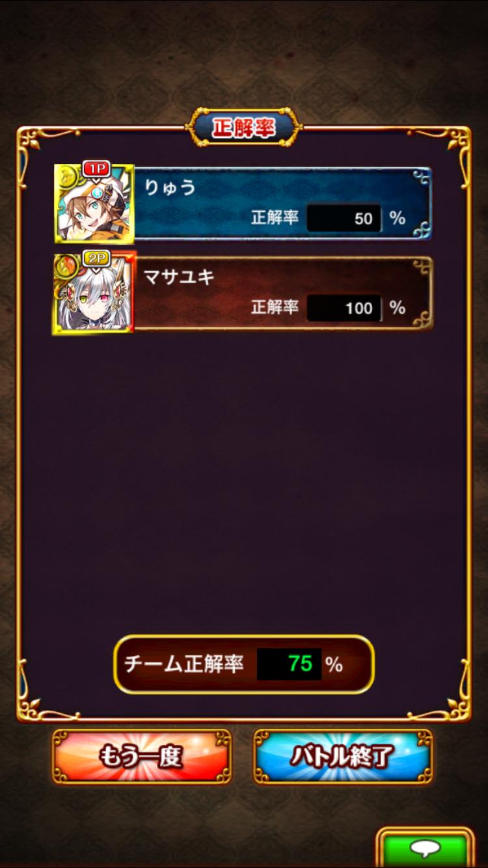Tap the 正解率 label in りゅう's row
Screen dimensions: 488x868
[x=275, y=218]
